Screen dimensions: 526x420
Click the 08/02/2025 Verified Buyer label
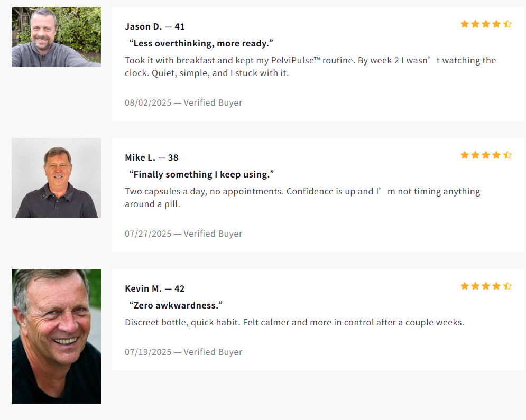tap(183, 102)
